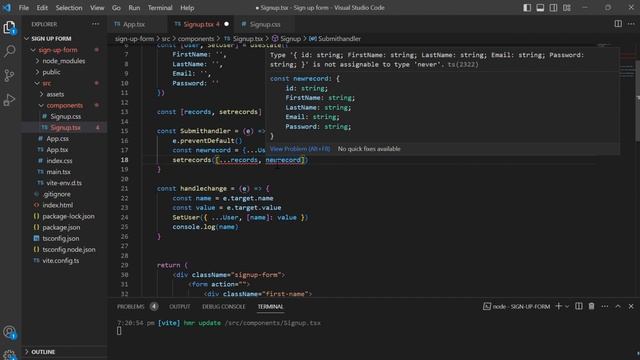Open index.html in the file explorer
640x360 pixels.
click(58, 205)
